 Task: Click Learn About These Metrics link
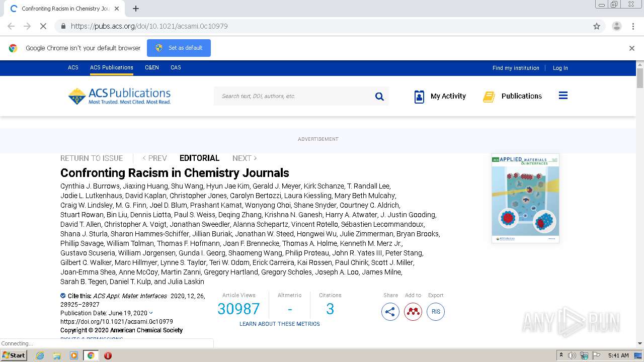[x=280, y=324]
